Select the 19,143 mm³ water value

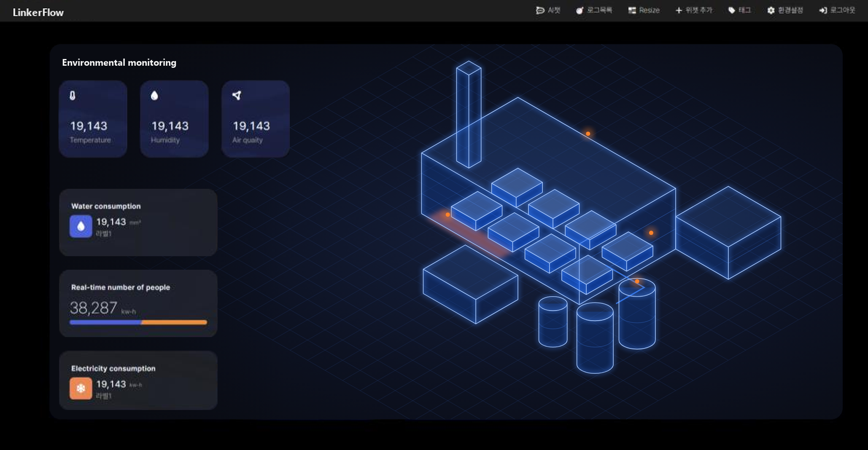coord(119,222)
